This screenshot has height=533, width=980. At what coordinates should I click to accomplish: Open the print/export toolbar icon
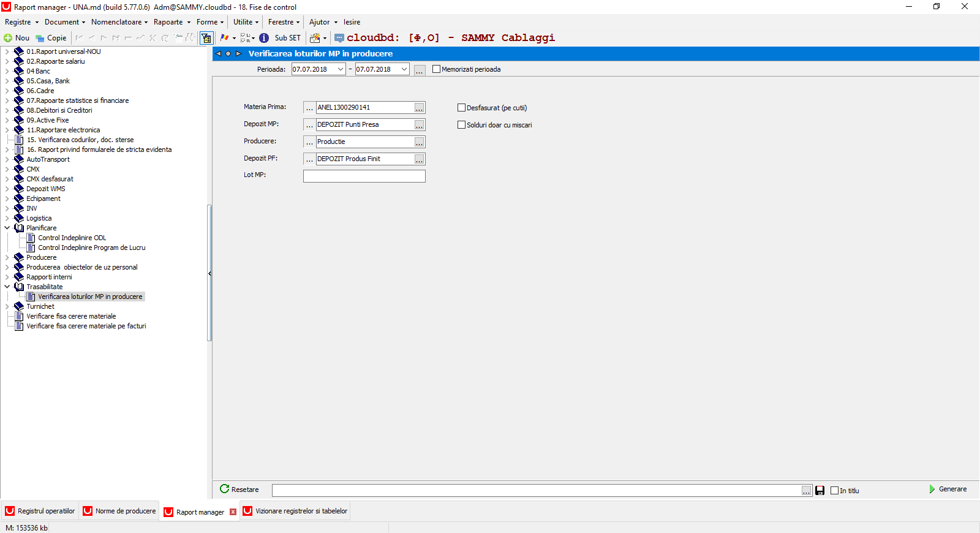click(x=315, y=38)
